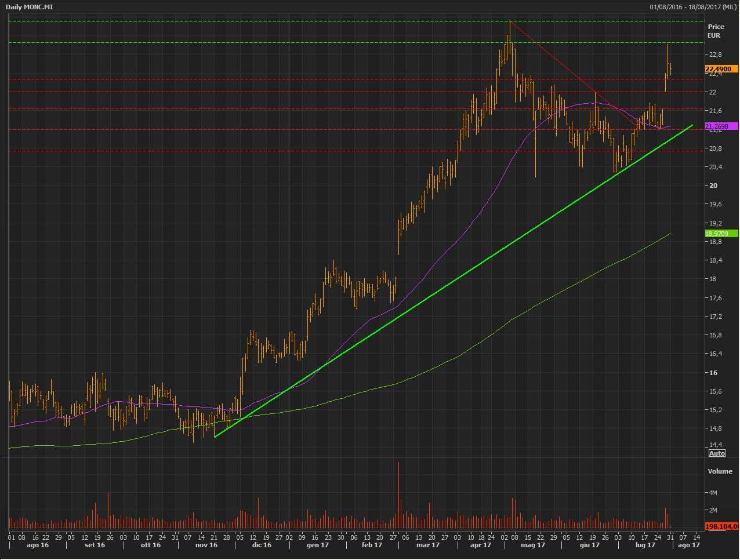Click the 20,8 price axis value
This screenshot has height=560, width=740.
(x=715, y=148)
